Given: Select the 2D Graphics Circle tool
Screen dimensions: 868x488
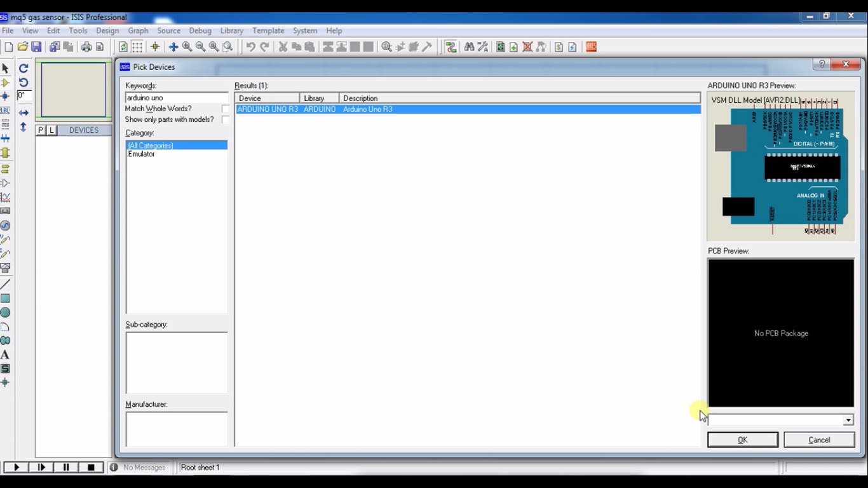Looking at the screenshot, I should pos(5,313).
